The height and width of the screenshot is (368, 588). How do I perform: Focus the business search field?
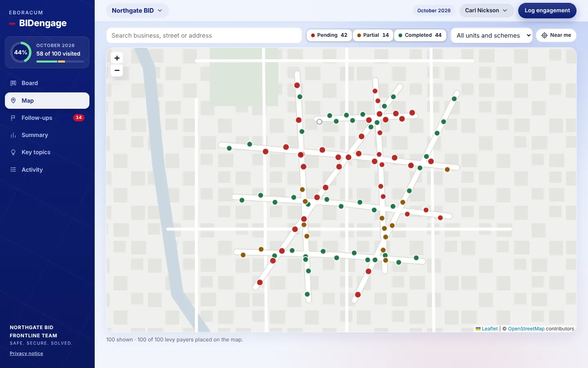[204, 36]
